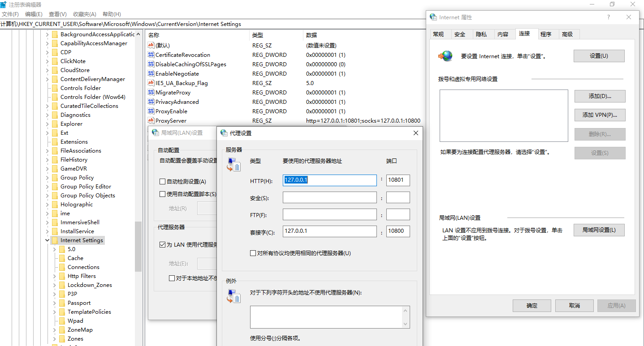The height and width of the screenshot is (346, 644).
Task: Click the 设置(U) button for Internet connection
Action: [599, 56]
